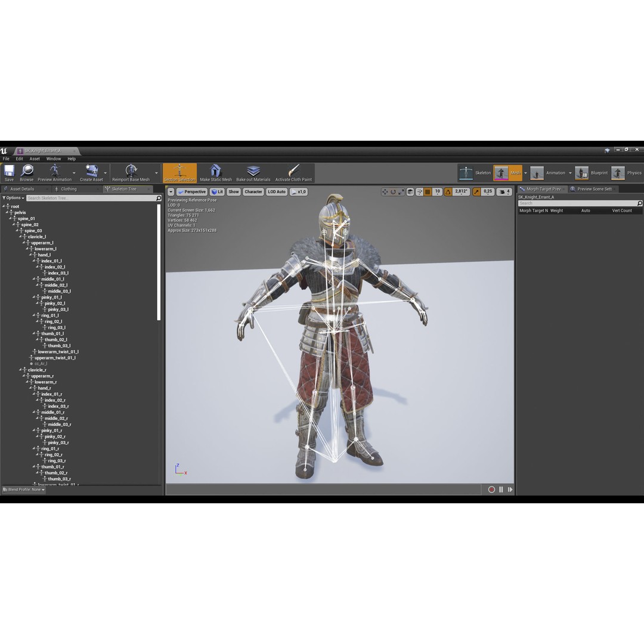Switch to Physics editor mode
The height and width of the screenshot is (644, 644).
pos(627,173)
